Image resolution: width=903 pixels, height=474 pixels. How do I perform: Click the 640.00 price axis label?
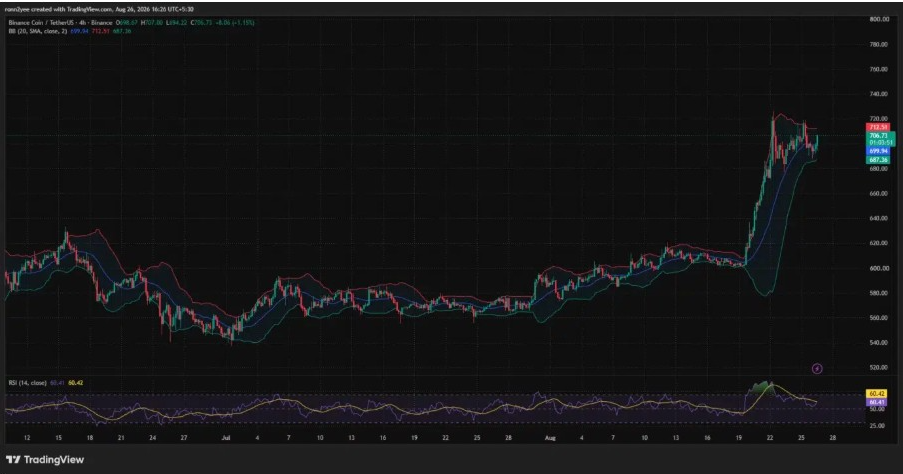[879, 218]
